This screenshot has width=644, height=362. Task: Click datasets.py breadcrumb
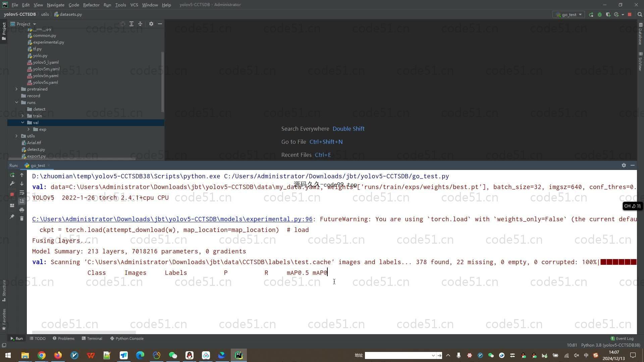[68, 14]
